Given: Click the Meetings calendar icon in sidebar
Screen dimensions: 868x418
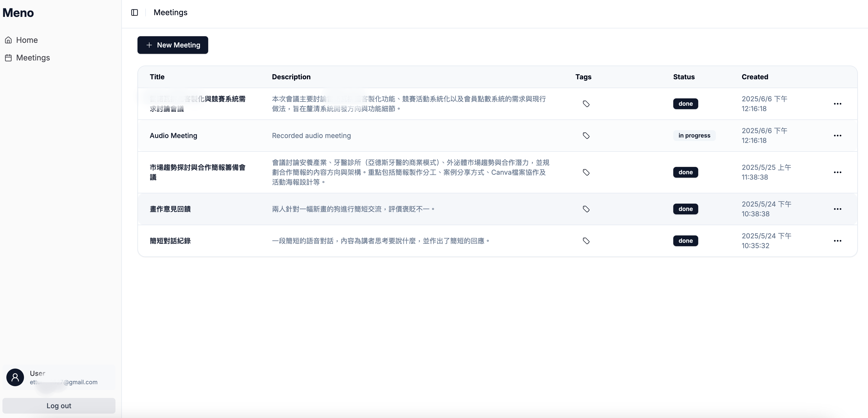Looking at the screenshot, I should [8, 58].
